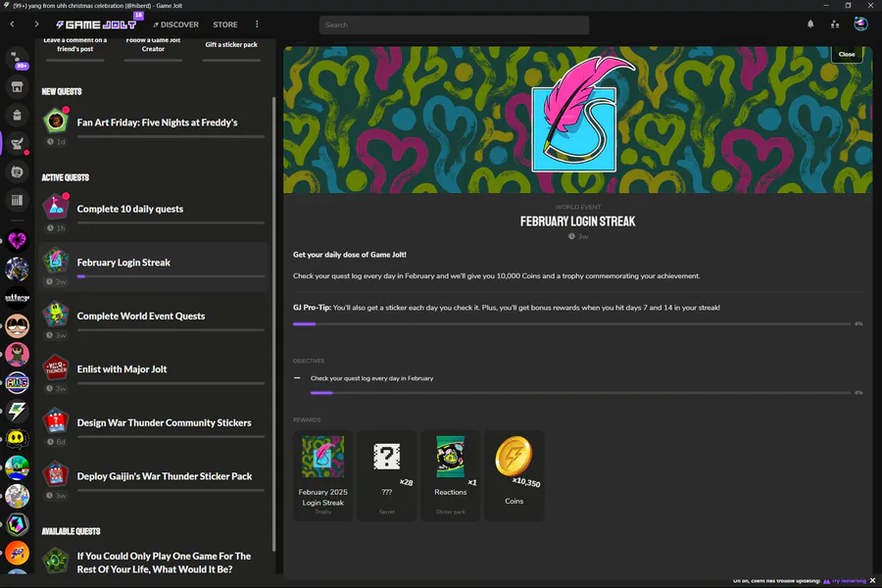
Task: Open the yellow smiley face community icon
Action: [x=17, y=439]
